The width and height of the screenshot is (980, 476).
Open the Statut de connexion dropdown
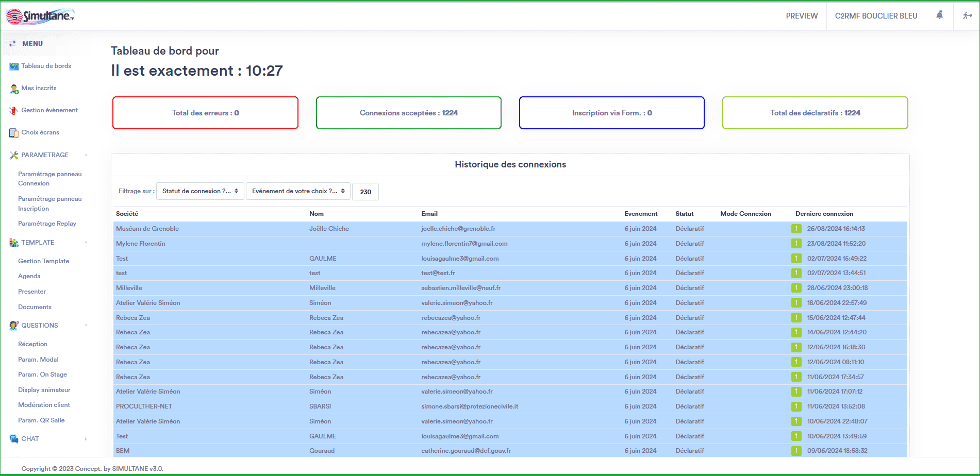click(200, 191)
